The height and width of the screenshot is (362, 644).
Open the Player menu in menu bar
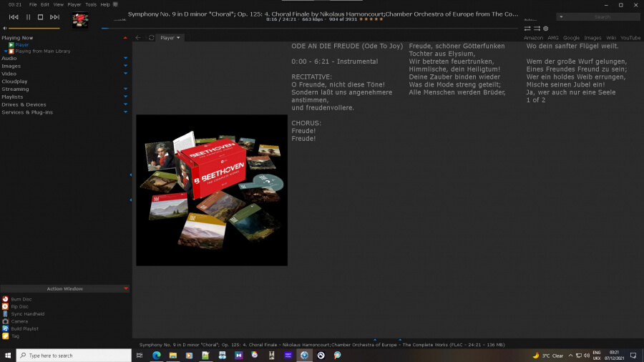(74, 4)
